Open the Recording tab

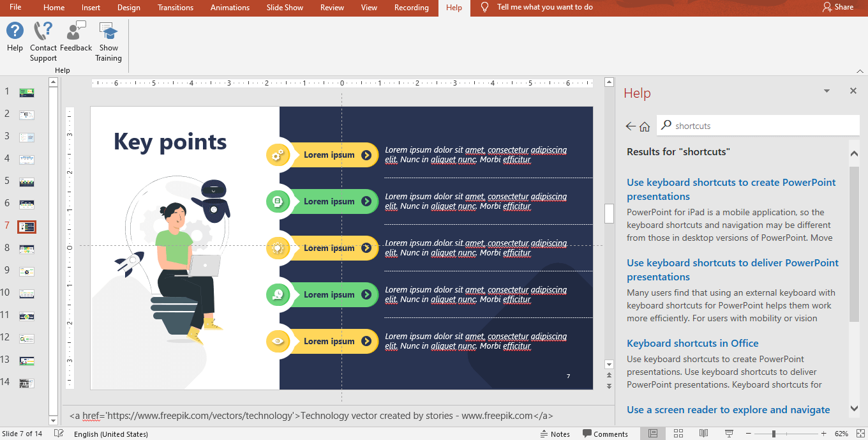coord(412,8)
